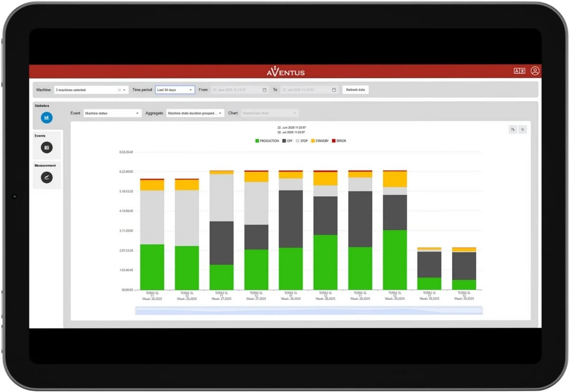Switch chart to percentage display
This screenshot has height=392, width=570.
point(522,130)
